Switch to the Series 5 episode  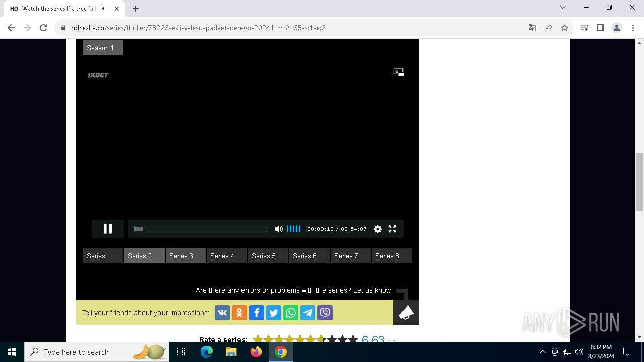[x=268, y=256]
